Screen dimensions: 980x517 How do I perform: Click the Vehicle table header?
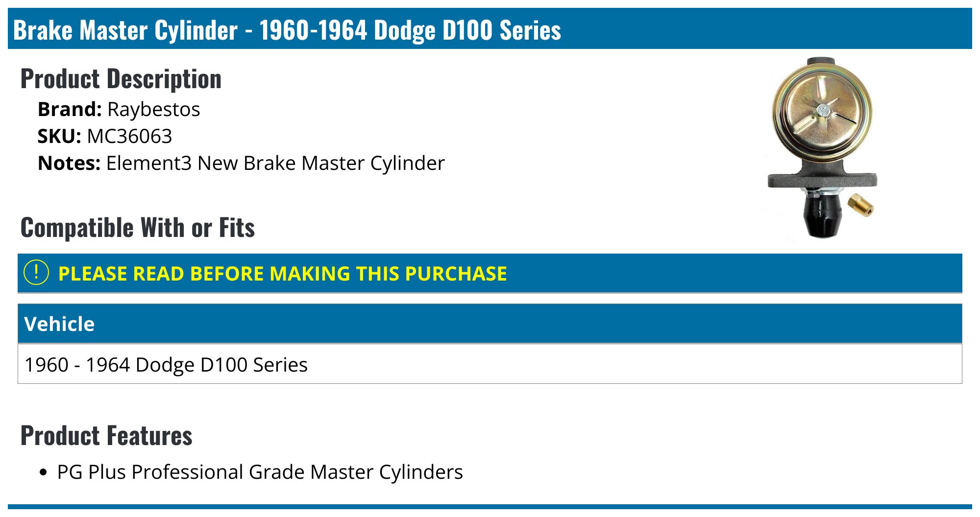pyautogui.click(x=59, y=324)
